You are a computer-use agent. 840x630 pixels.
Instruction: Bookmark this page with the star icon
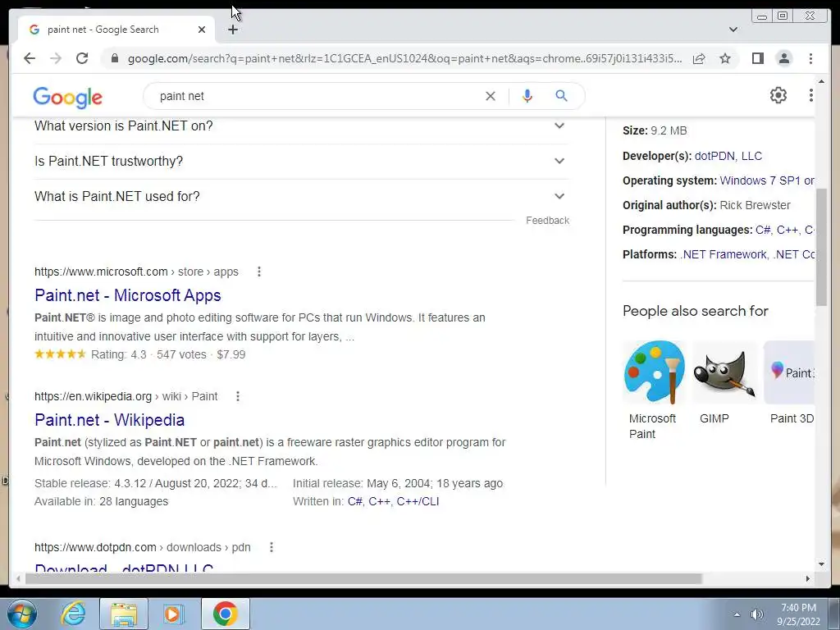coord(725,58)
